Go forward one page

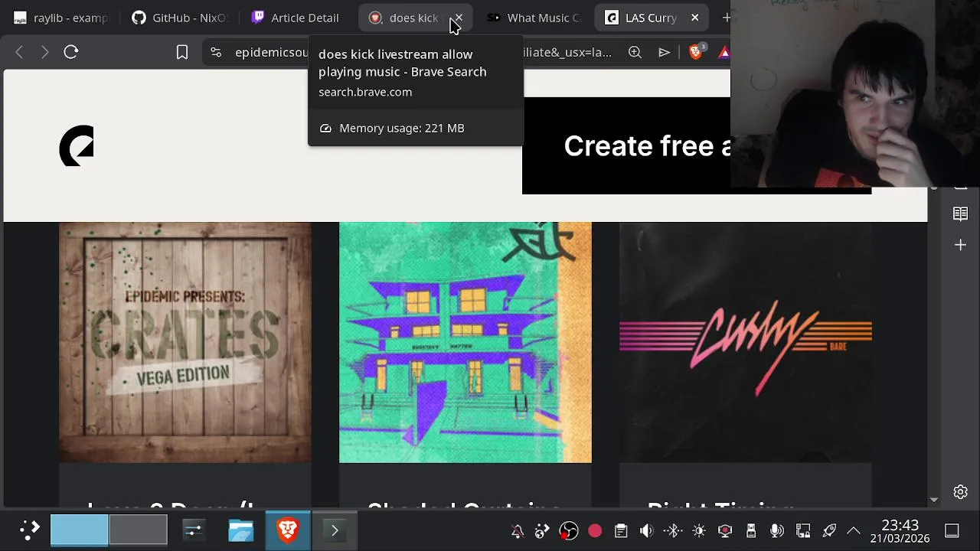point(44,52)
